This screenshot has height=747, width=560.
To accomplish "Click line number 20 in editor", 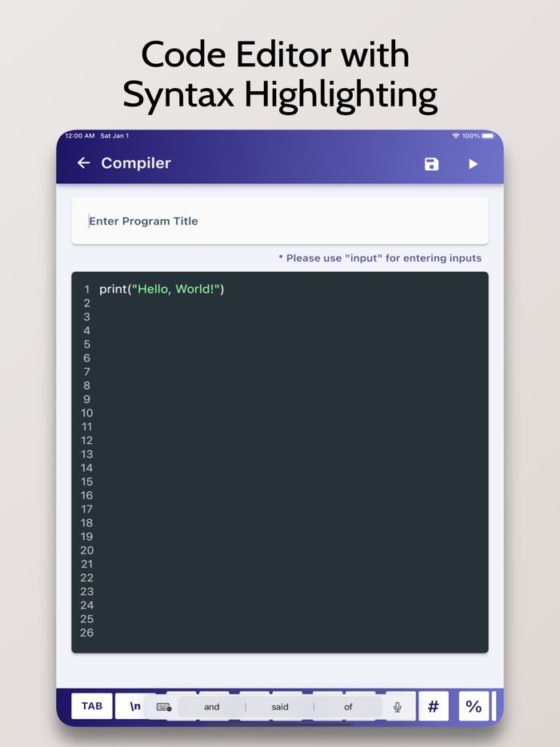I will point(86,550).
